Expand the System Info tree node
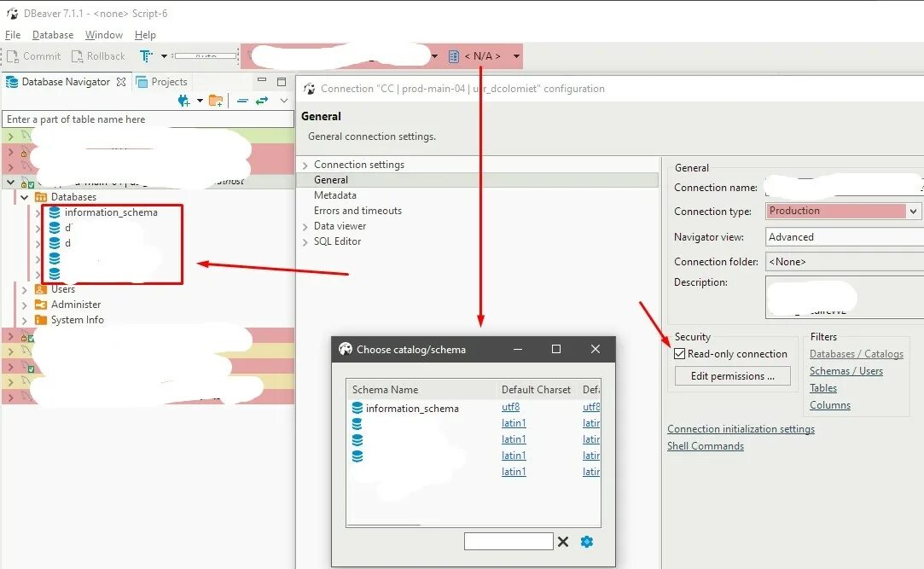The image size is (924, 569). 24,320
